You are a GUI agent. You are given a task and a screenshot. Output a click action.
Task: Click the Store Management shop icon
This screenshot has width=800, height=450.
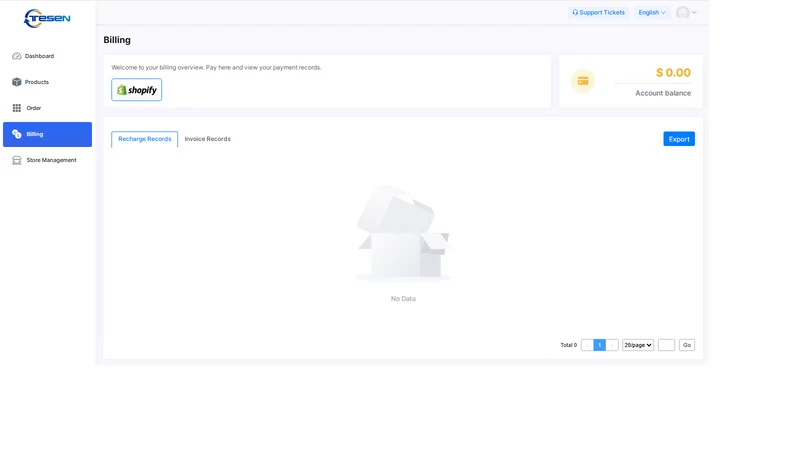[x=17, y=160]
